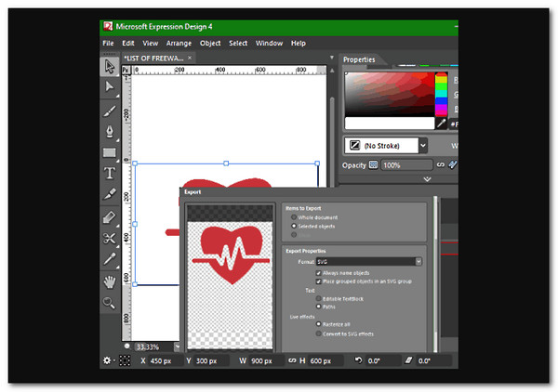Open the zoom level dropdown arrow
This screenshot has width=558, height=392.
[177, 346]
